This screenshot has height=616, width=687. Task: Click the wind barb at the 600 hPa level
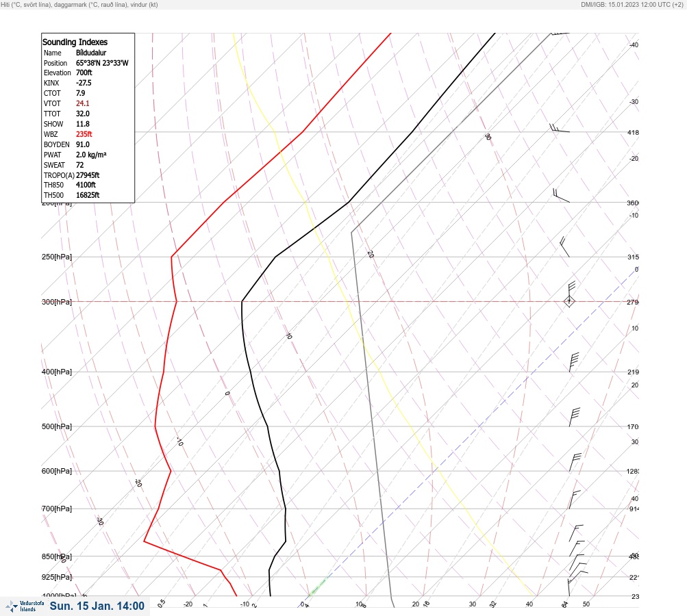click(x=575, y=462)
